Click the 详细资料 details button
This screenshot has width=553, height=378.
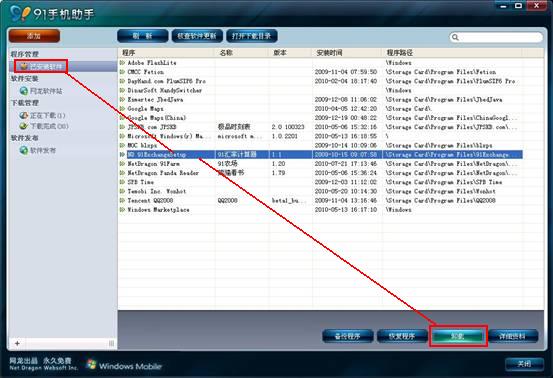click(513, 336)
